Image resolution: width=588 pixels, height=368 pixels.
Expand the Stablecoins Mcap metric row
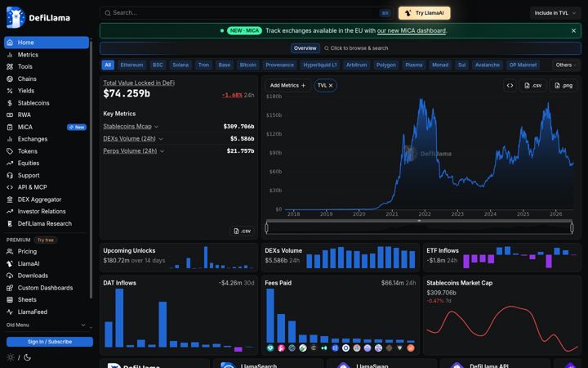coord(131,127)
